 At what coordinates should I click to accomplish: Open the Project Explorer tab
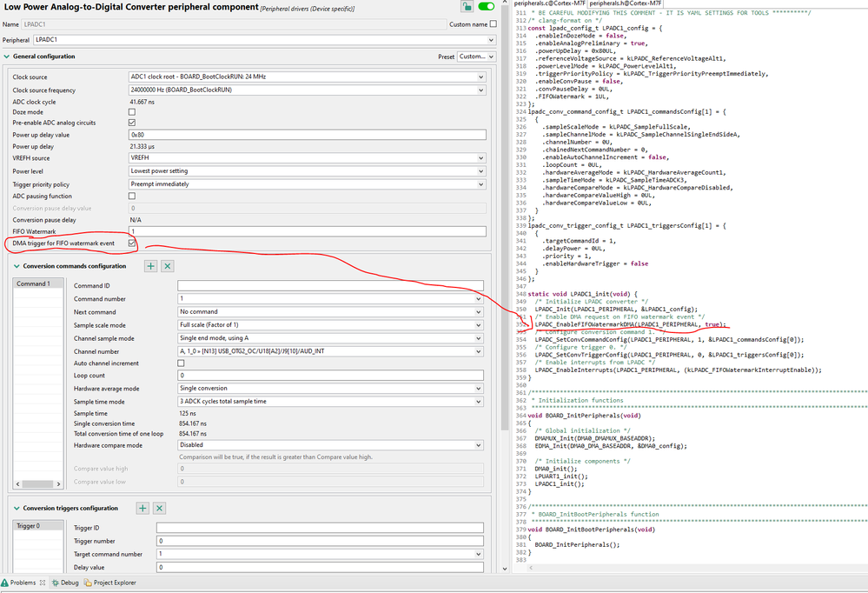[110, 583]
